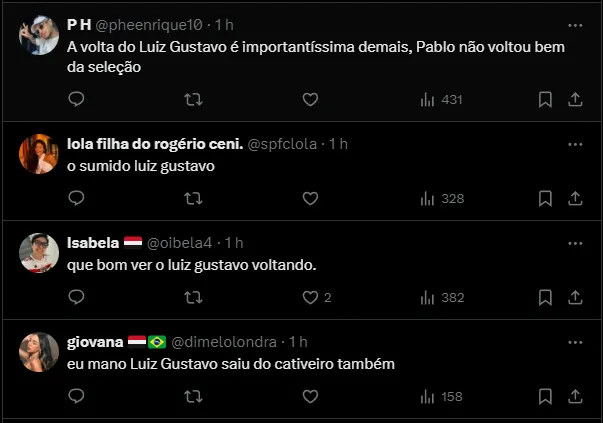Repost P H's tweet about Luiz Gustavo

[193, 99]
